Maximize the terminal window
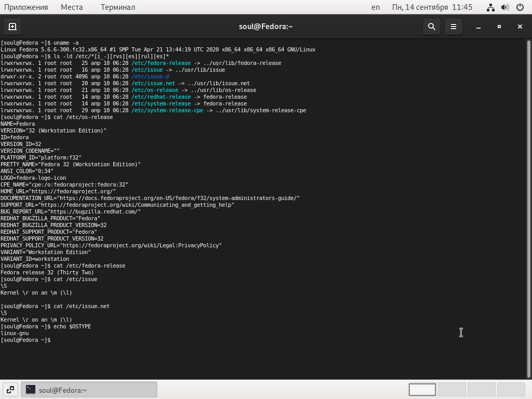Viewport: 532px width, 399px height. (499, 26)
